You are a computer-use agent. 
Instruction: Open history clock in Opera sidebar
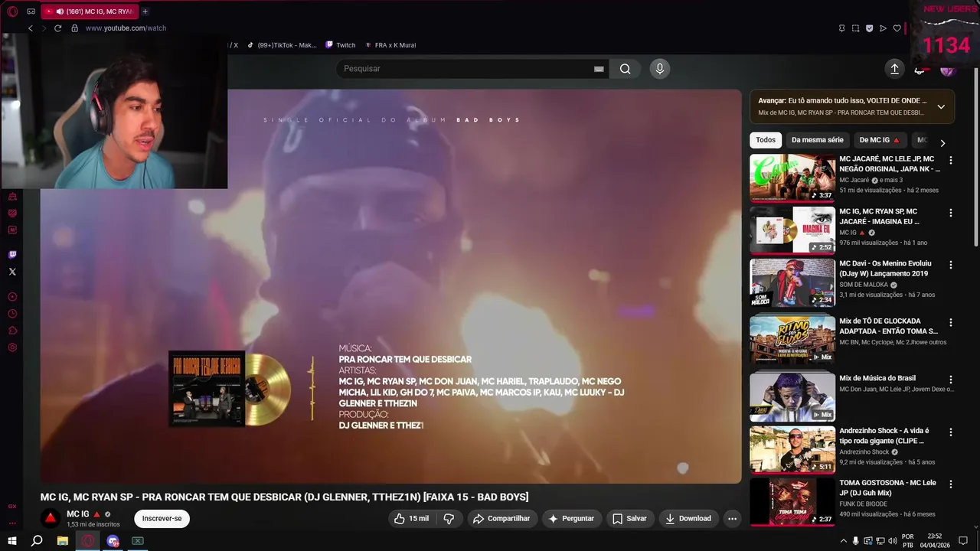[x=12, y=314]
